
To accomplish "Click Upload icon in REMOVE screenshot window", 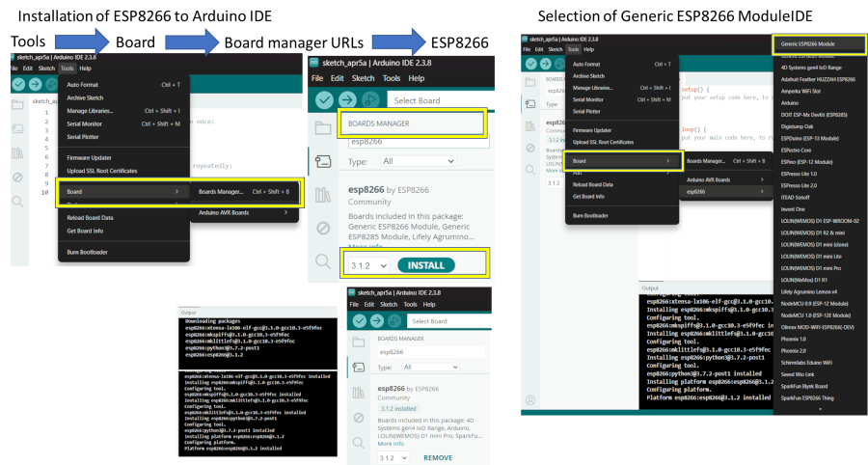I will pyautogui.click(x=377, y=320).
